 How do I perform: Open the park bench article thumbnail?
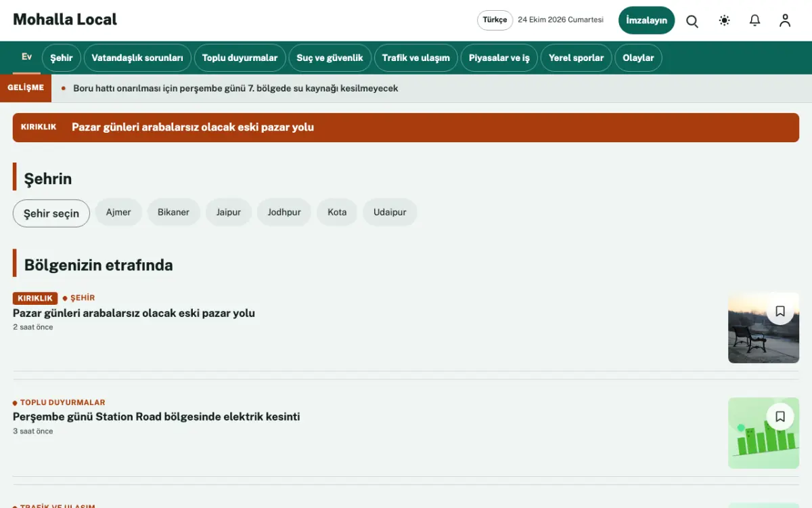[763, 328]
